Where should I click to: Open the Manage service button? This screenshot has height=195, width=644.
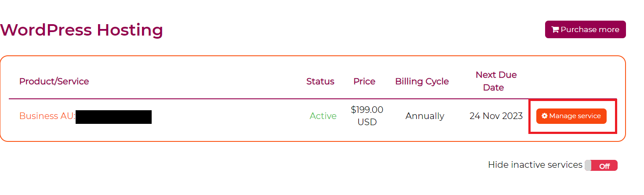click(x=571, y=116)
